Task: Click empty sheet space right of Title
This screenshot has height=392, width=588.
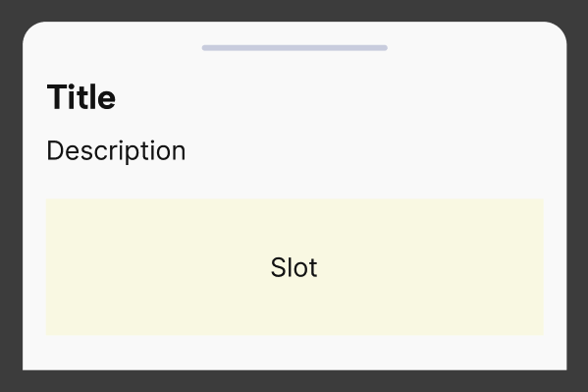Action: pyautogui.click(x=330, y=97)
